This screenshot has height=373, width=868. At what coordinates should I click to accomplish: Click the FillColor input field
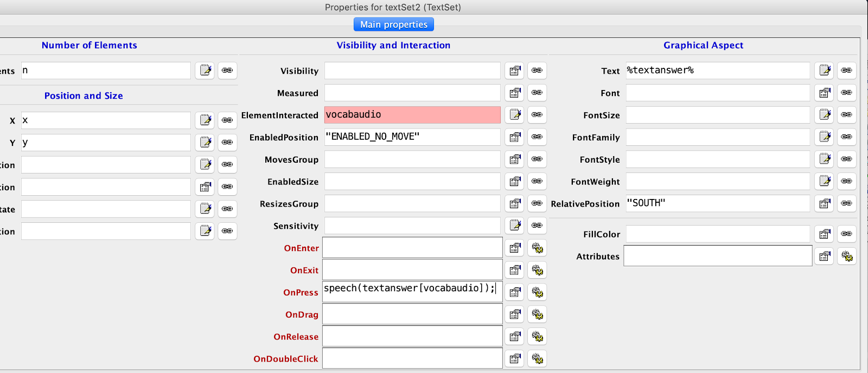[x=717, y=234]
